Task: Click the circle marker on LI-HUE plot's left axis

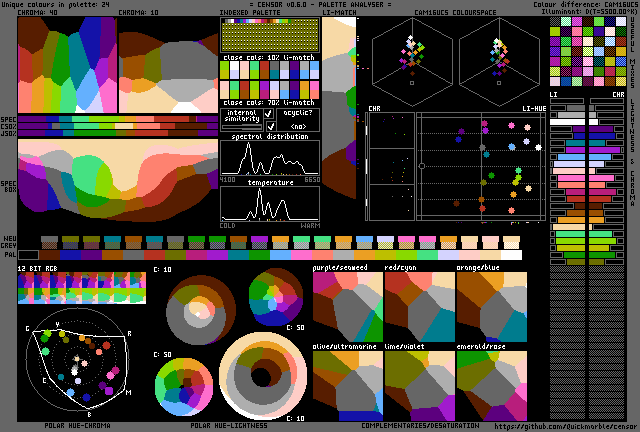Action: [x=422, y=166]
